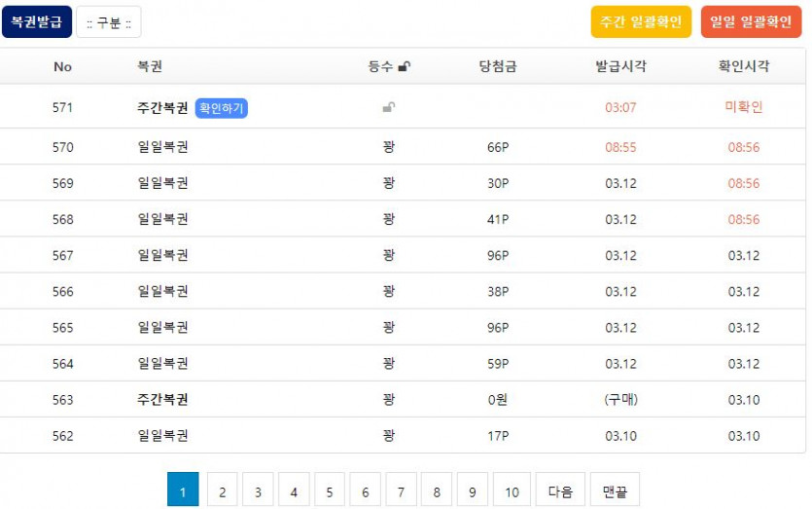Image resolution: width=812 pixels, height=509 pixels.
Task: Click 일일복권 in row 567
Action: coord(162,255)
